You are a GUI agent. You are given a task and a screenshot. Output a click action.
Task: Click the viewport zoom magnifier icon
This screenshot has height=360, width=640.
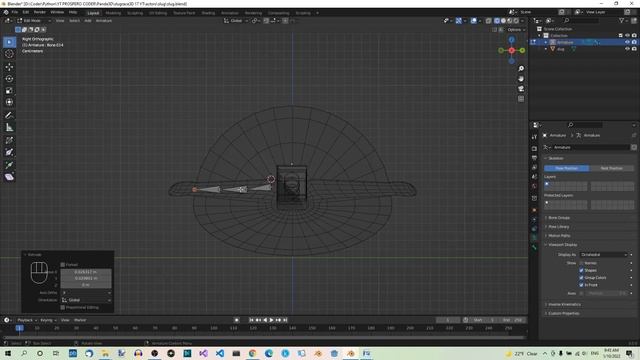tap(521, 69)
